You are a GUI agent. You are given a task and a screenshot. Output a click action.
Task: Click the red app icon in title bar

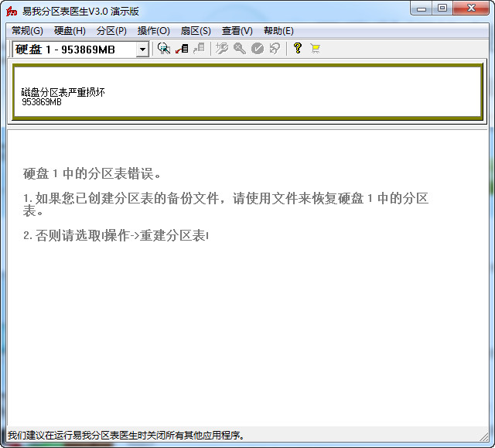tap(12, 12)
